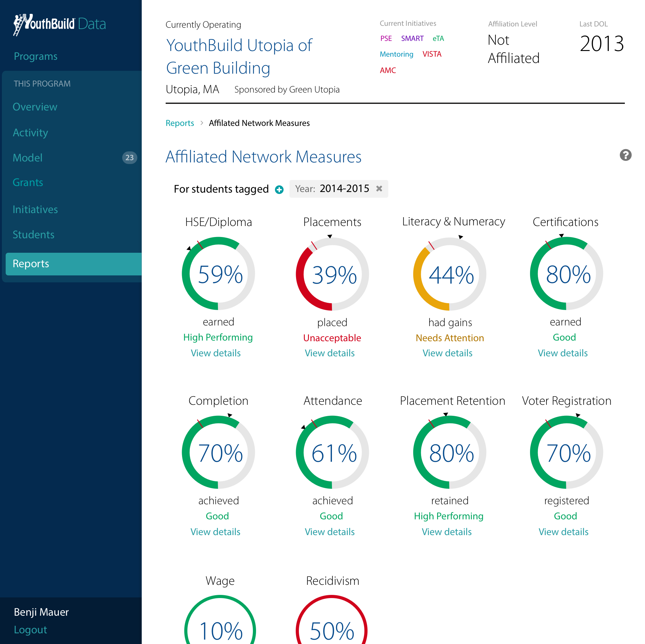This screenshot has height=644, width=645.
Task: Click the 'THIS PROGRAM' sidebar heading
Action: [x=42, y=83]
